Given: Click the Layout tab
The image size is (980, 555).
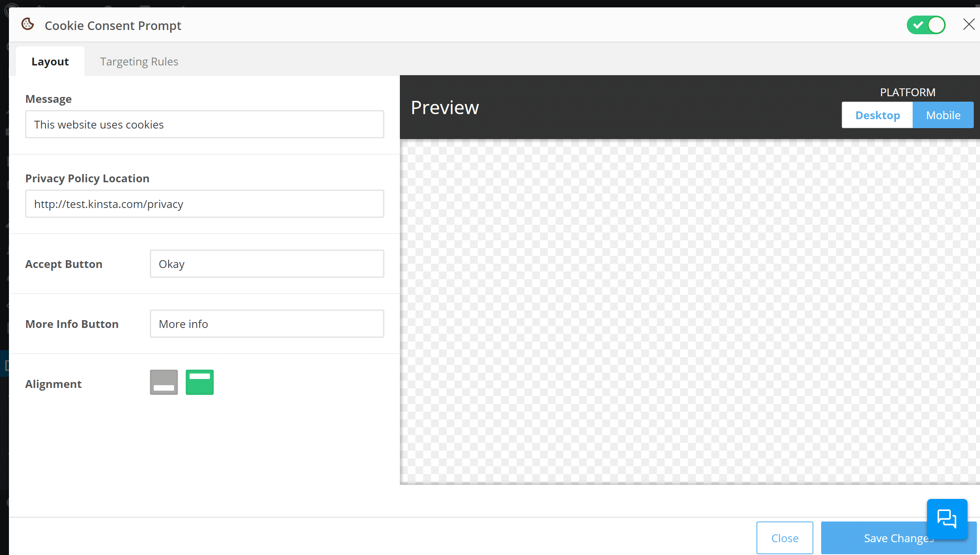Looking at the screenshot, I should coord(51,61).
